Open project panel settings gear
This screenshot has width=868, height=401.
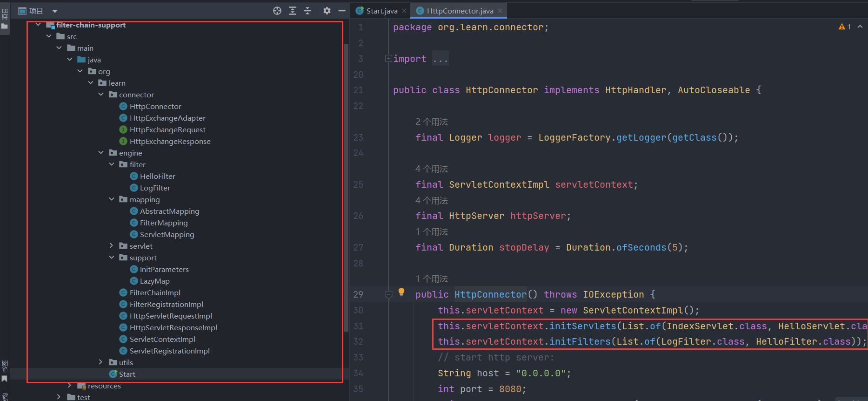(327, 11)
